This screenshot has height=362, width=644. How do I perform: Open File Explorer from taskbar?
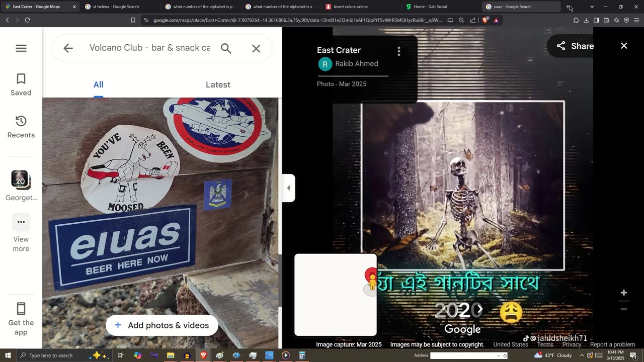tap(171, 355)
